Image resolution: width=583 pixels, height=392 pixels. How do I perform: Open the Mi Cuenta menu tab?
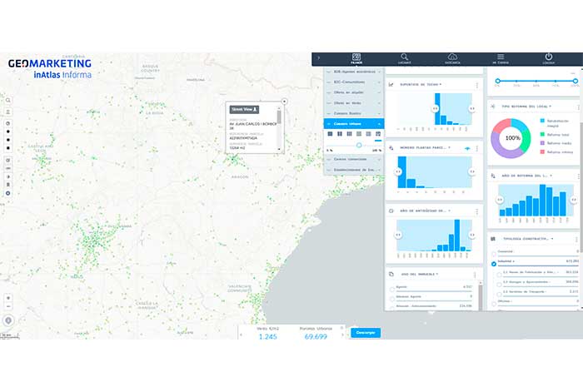501,58
